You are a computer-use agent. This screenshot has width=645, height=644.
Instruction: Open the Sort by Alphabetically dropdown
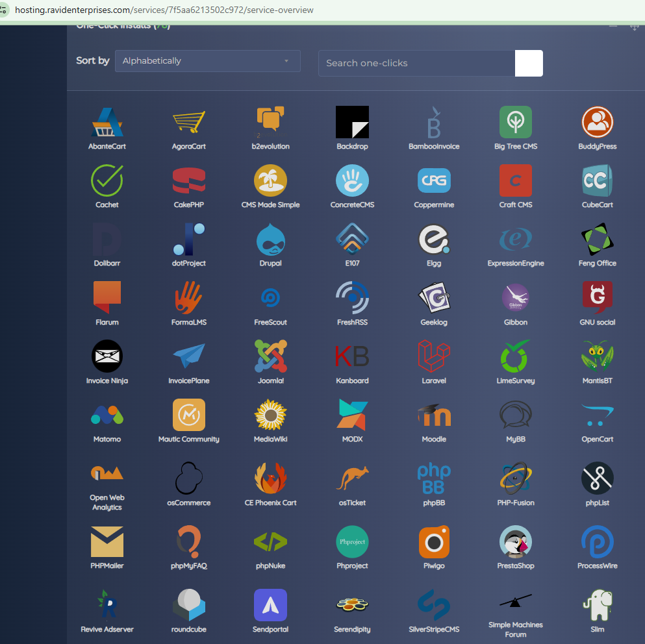point(207,60)
